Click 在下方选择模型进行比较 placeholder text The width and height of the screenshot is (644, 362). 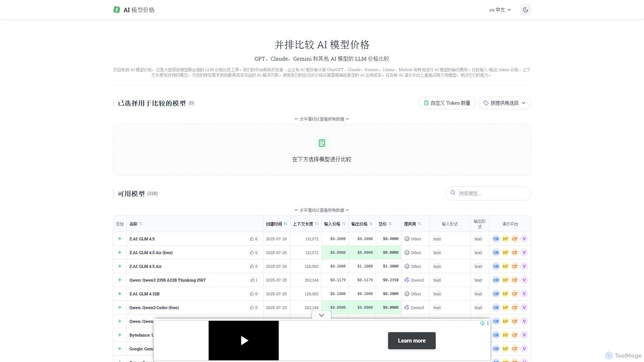click(x=322, y=159)
